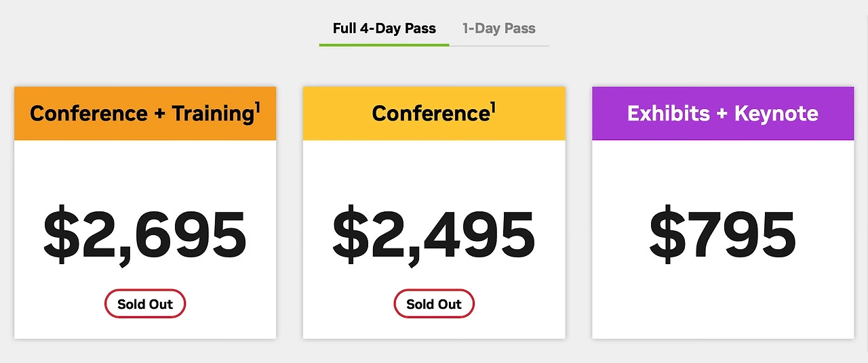Click empty white area below $795 price
Viewport: 868px width, 363px height.
tap(722, 305)
